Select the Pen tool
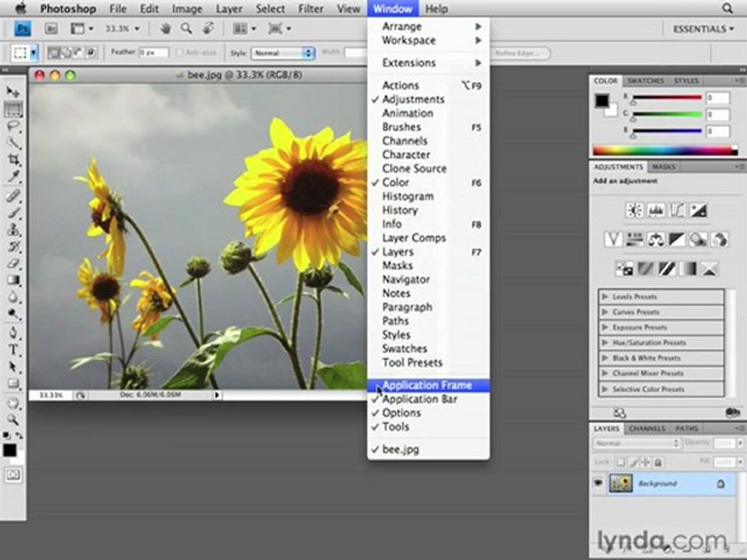Screen dimensions: 747x560 coord(13,332)
